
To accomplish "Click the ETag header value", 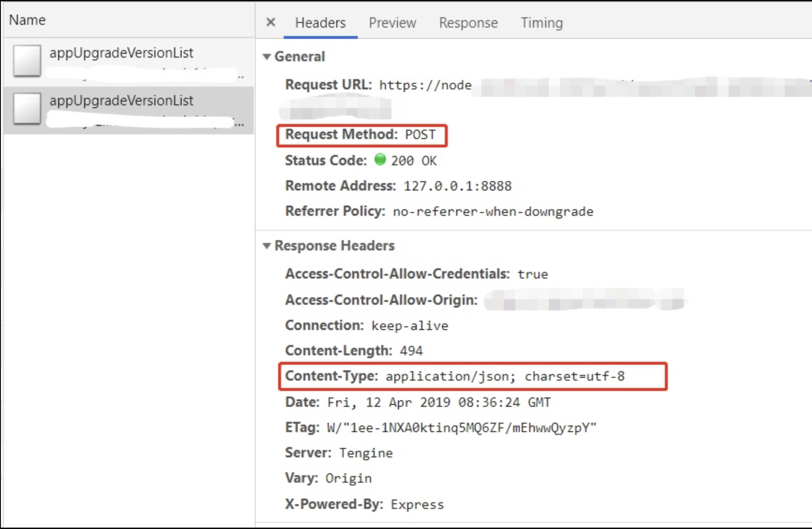I will 462,428.
